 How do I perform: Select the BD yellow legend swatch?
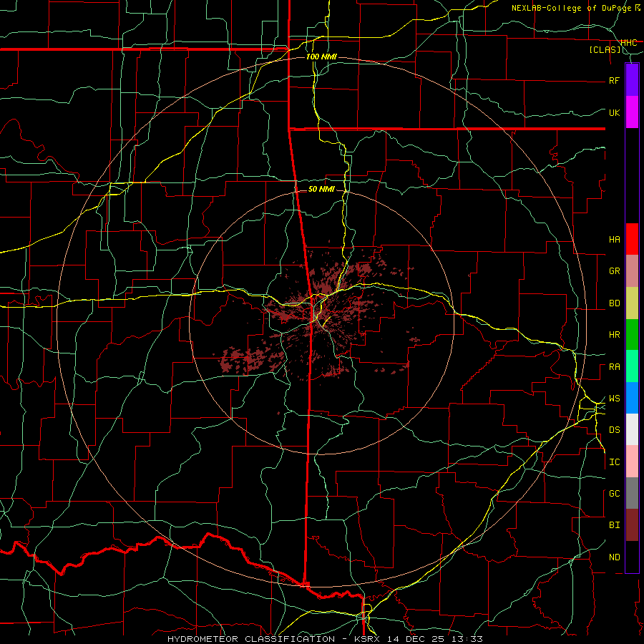(x=632, y=303)
